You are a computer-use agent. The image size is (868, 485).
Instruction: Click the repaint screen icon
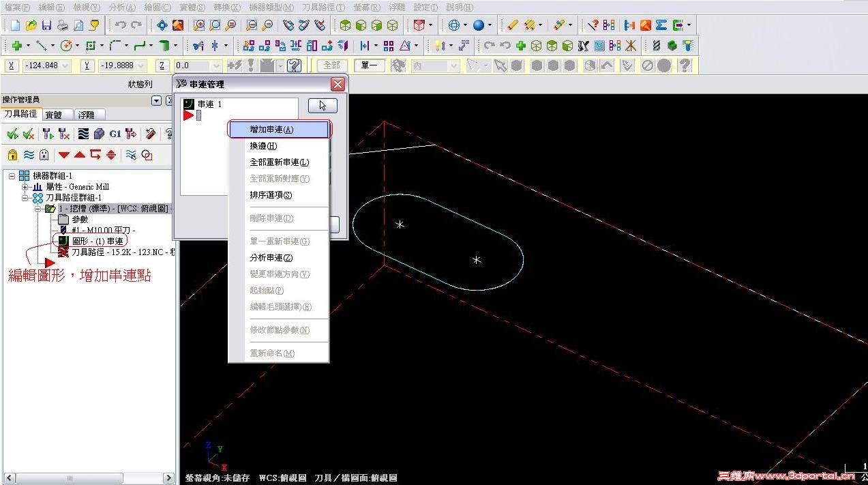pyautogui.click(x=178, y=25)
